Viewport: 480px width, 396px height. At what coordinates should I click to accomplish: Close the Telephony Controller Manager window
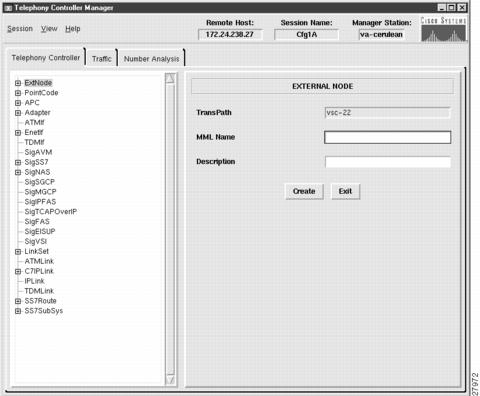[x=462, y=8]
